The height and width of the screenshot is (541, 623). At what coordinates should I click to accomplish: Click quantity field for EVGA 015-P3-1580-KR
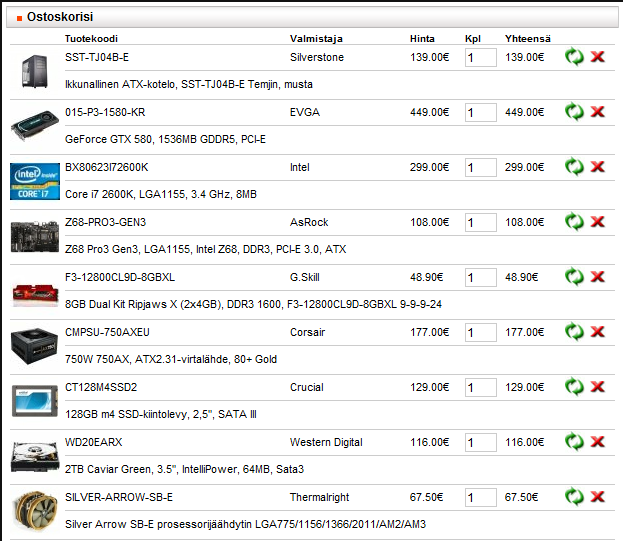tap(481, 112)
